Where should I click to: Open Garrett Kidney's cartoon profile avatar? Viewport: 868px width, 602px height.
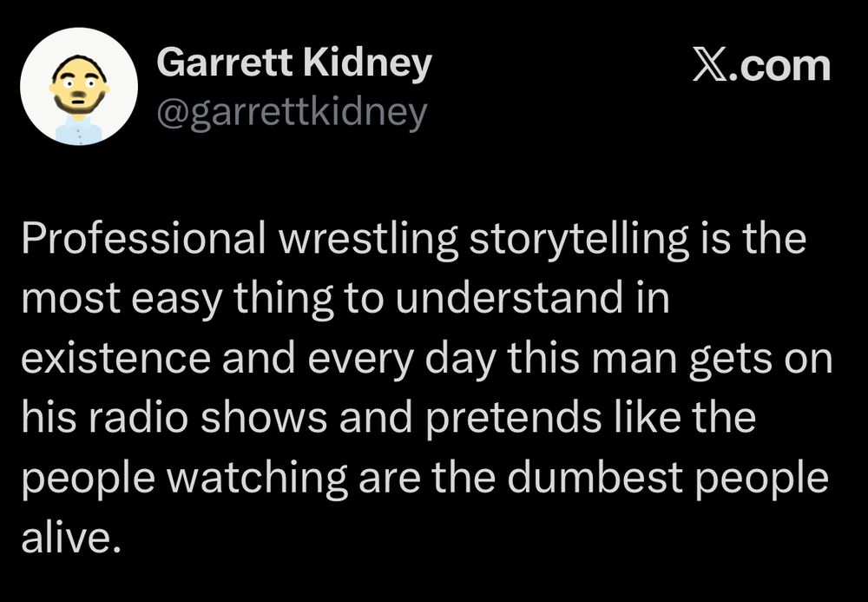[x=79, y=86]
